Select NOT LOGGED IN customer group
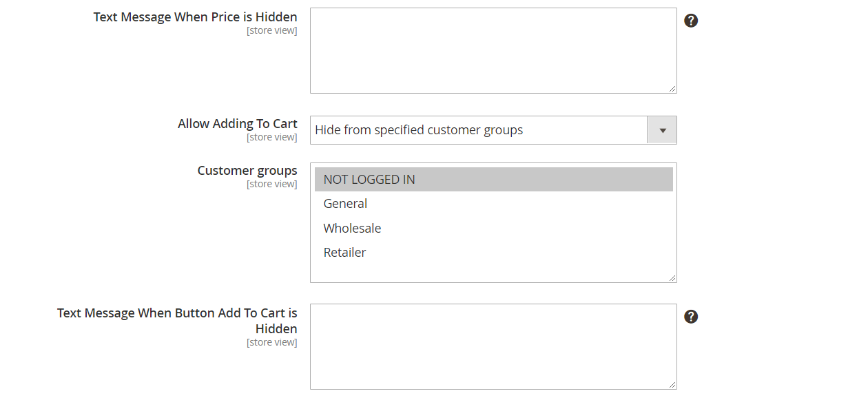868x400 pixels. coord(369,180)
